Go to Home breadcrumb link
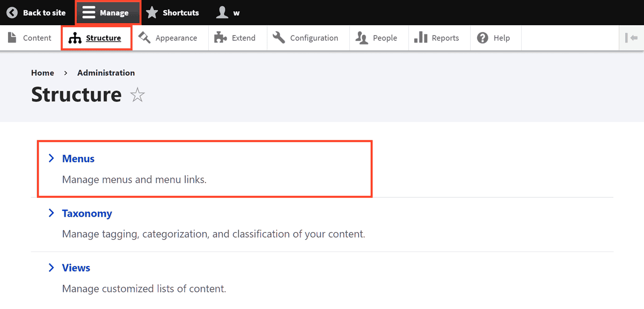This screenshot has width=644, height=309. tap(42, 73)
